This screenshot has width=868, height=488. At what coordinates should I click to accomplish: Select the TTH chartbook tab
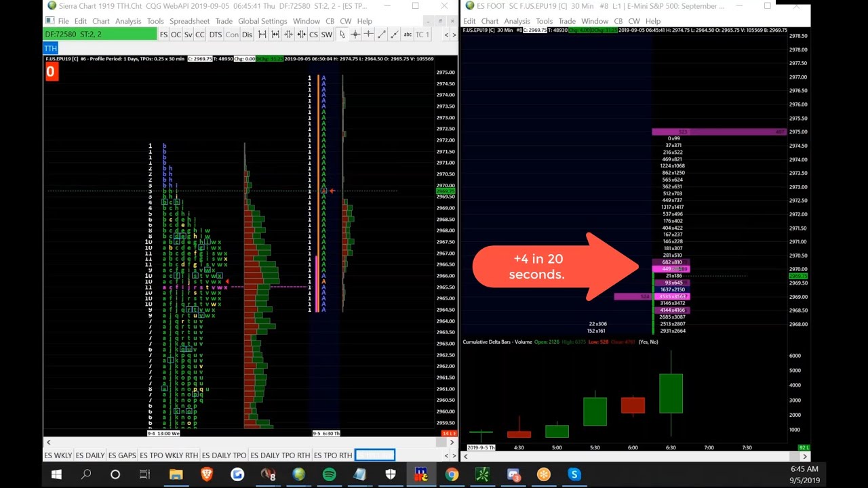click(51, 48)
